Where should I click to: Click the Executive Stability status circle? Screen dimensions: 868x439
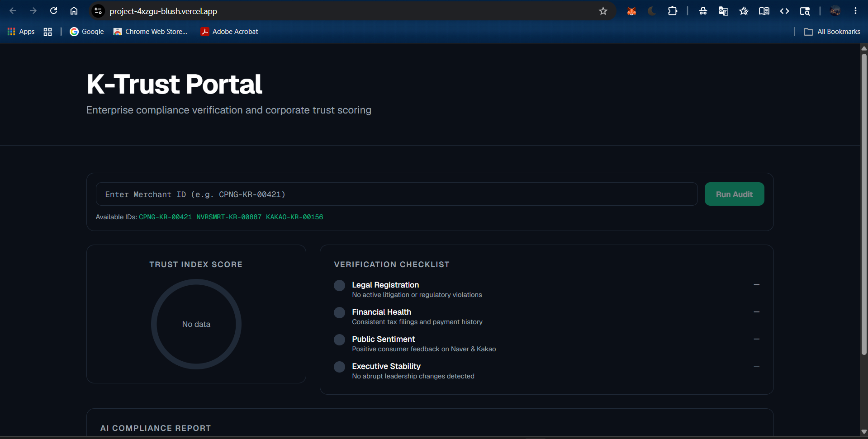[x=339, y=367]
